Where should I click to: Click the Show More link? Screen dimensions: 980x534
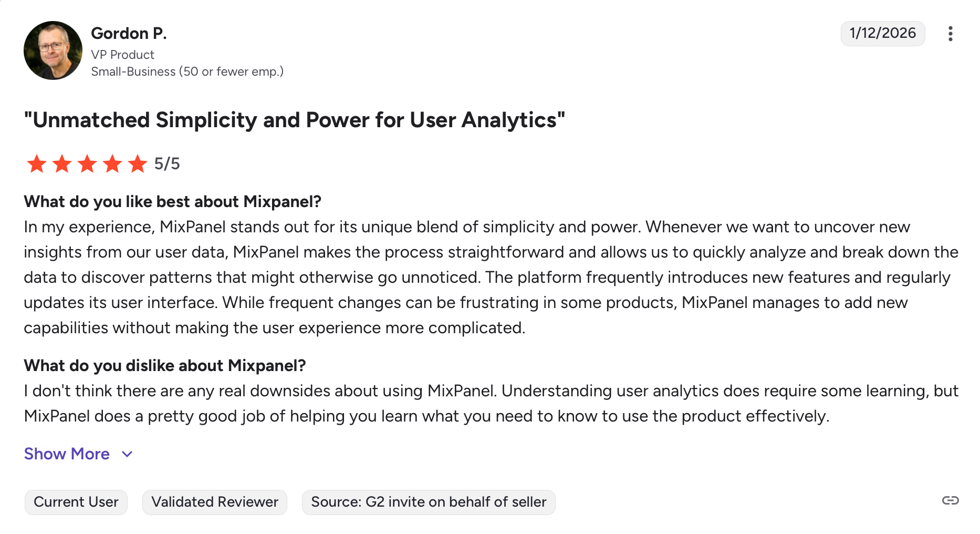(67, 454)
